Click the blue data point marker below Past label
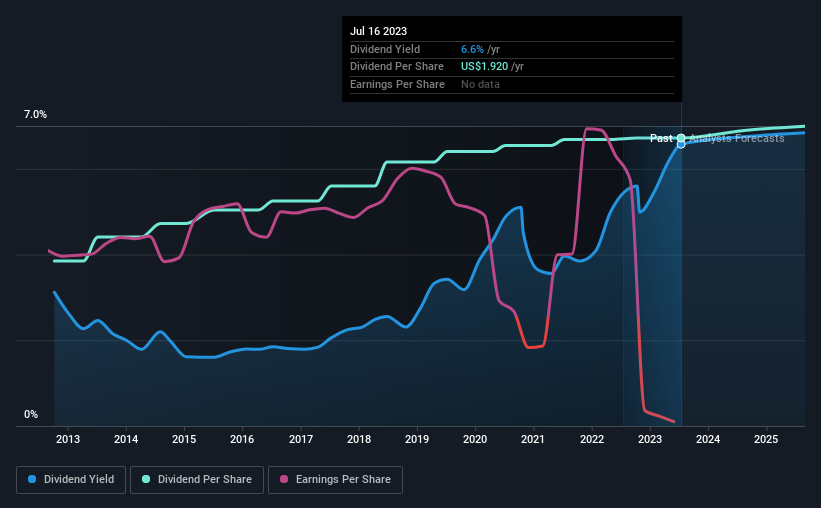 click(x=681, y=145)
